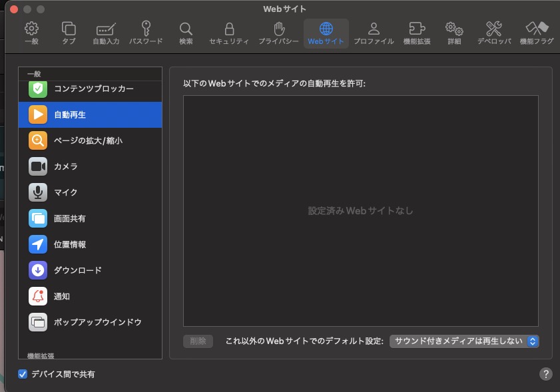Select the Webサイト globe icon
This screenshot has width=560, height=392.
(326, 29)
